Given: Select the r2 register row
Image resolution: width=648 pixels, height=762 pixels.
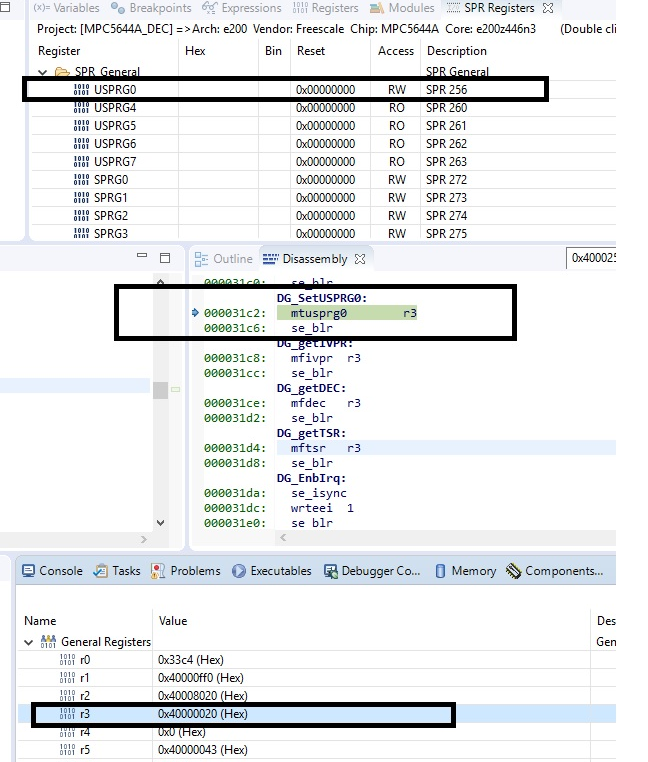Looking at the screenshot, I should coord(317,695).
